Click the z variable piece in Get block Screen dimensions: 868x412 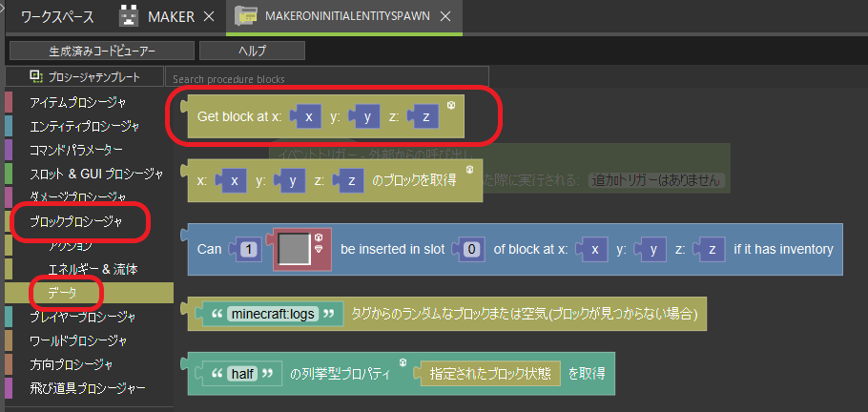(425, 116)
